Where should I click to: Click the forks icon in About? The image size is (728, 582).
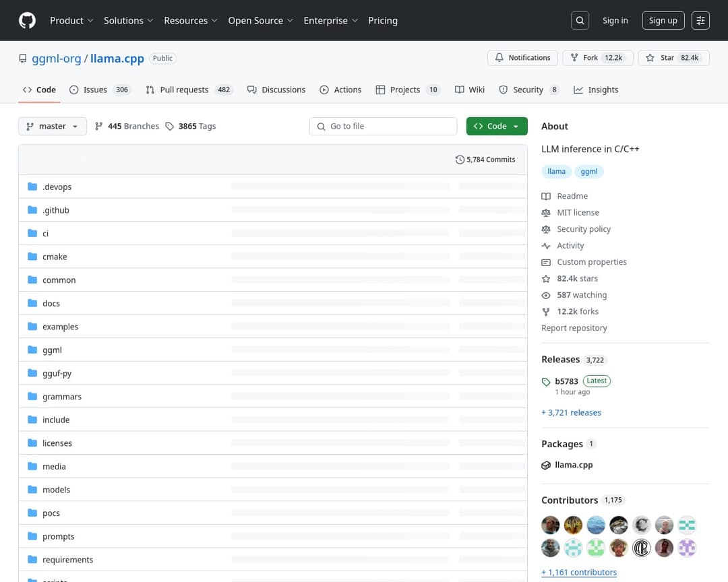pos(546,311)
